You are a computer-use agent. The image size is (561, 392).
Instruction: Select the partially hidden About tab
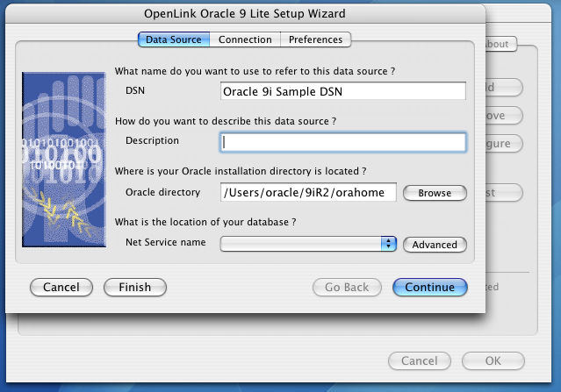click(501, 44)
